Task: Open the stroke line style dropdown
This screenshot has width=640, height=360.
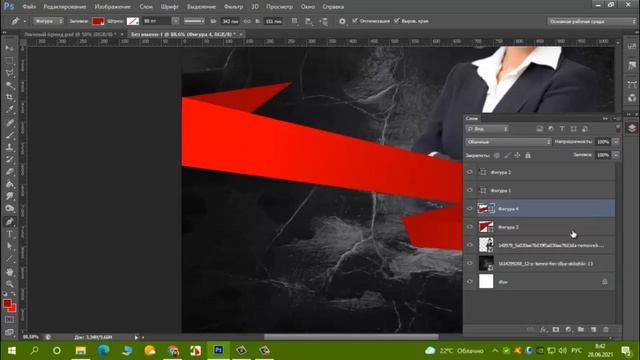Action: [x=194, y=21]
